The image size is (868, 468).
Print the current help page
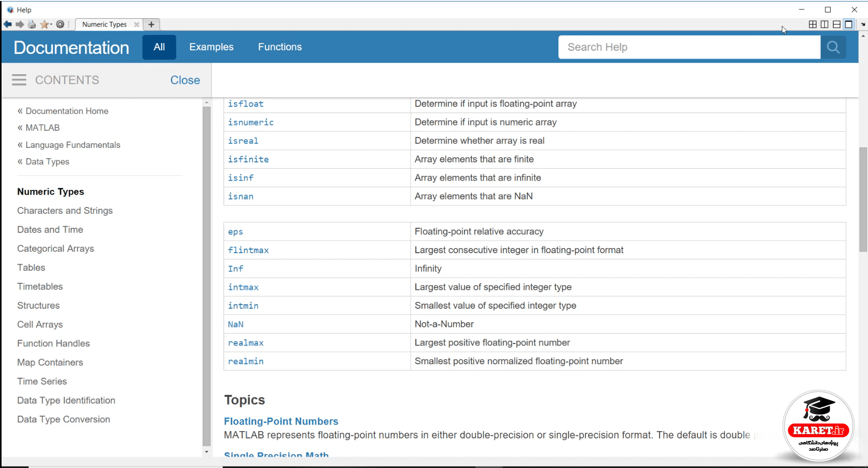tap(32, 24)
